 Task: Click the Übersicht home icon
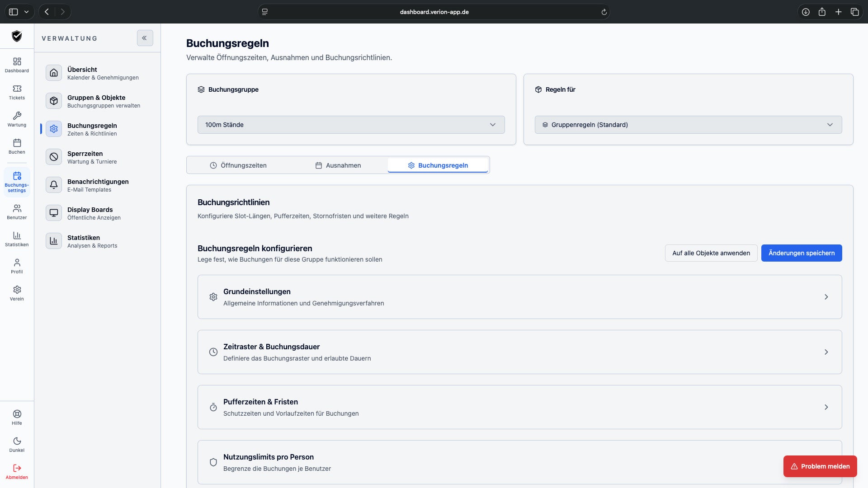tap(54, 73)
